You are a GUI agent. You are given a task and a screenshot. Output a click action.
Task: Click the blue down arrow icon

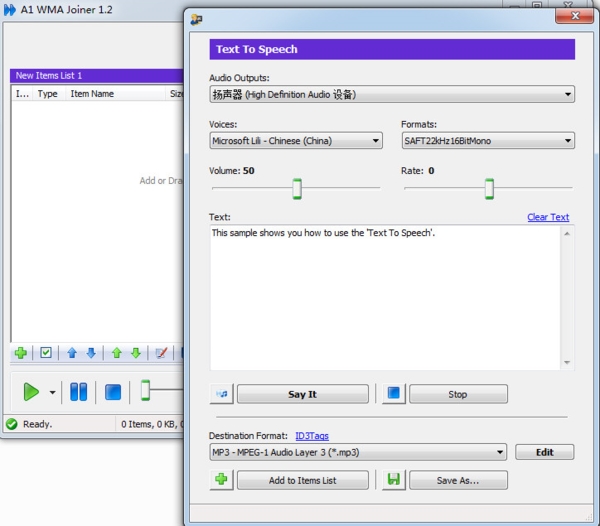point(91,353)
